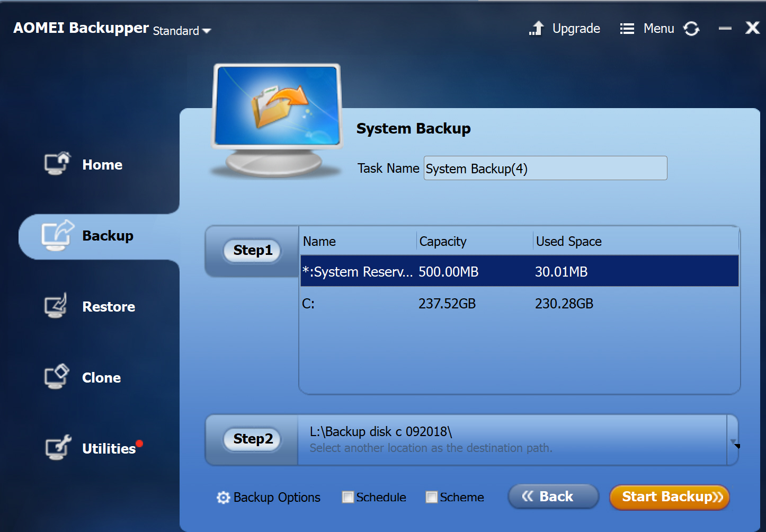Click the Step2 button
The height and width of the screenshot is (532, 766).
click(x=253, y=439)
